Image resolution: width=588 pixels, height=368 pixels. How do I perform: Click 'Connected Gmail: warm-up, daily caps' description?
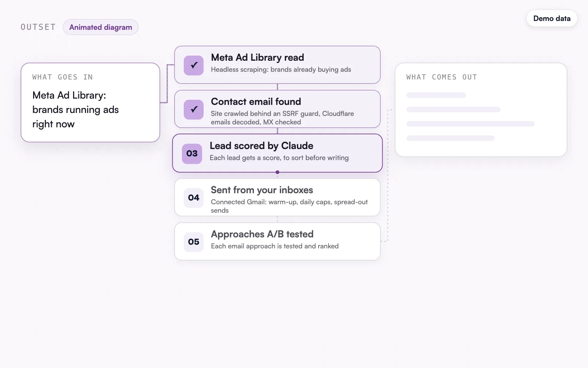289,206
